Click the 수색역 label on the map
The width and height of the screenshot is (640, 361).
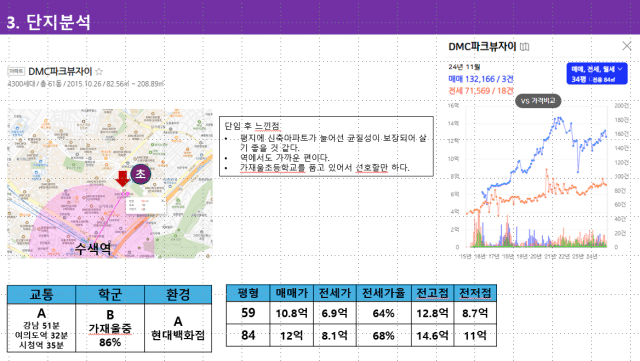click(93, 247)
